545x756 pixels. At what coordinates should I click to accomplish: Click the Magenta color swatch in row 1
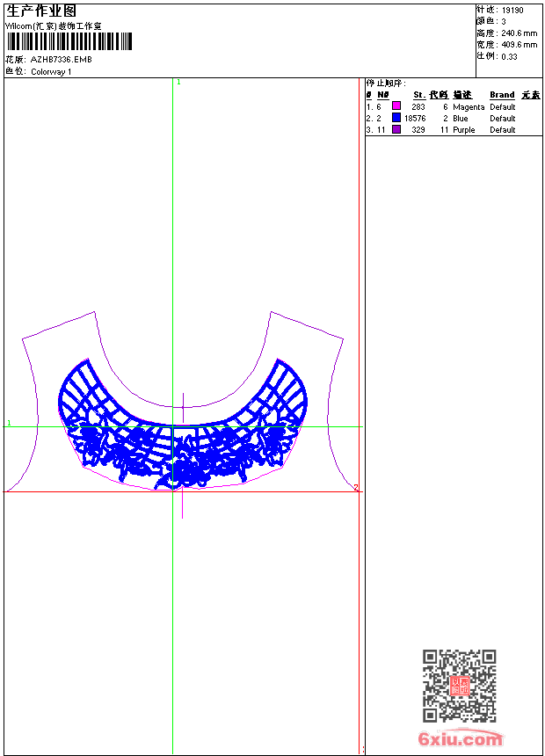pyautogui.click(x=396, y=105)
